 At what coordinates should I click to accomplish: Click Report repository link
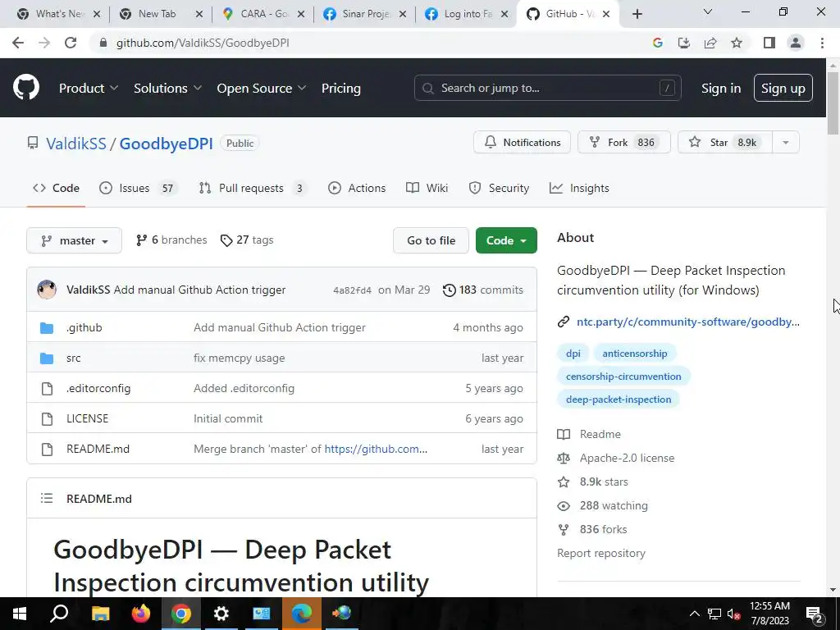[601, 554]
